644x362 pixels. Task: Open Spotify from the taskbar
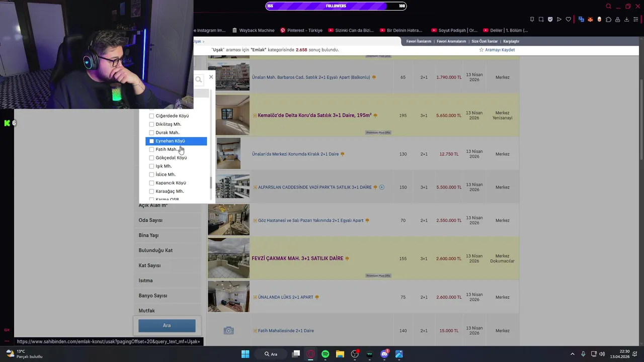[x=325, y=354]
